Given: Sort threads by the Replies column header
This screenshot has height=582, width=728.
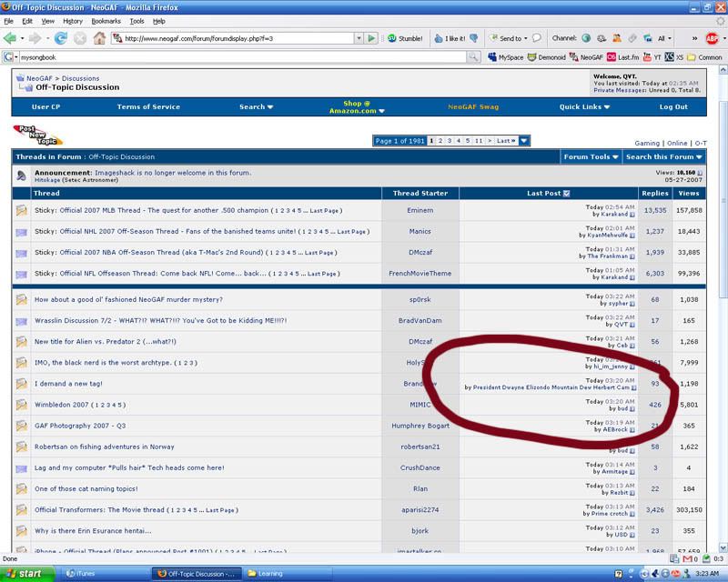Looking at the screenshot, I should click(x=654, y=193).
